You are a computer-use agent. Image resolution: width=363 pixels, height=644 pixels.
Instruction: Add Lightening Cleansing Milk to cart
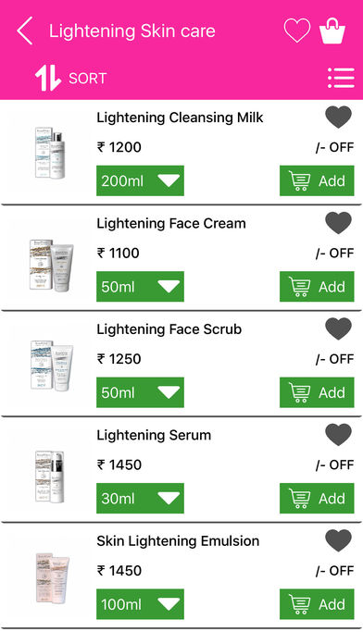point(317,180)
